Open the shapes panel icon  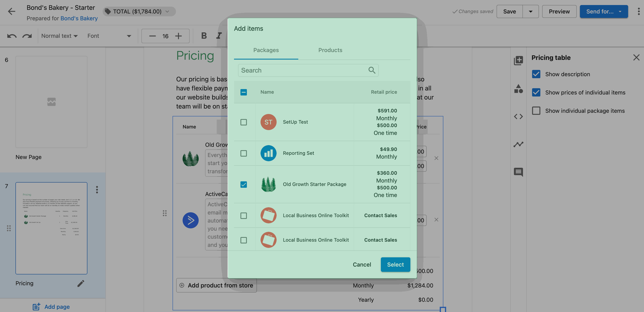pyautogui.click(x=518, y=89)
